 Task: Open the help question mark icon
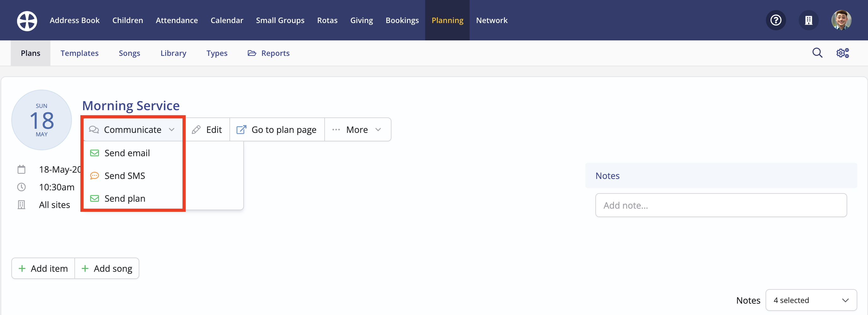point(776,20)
